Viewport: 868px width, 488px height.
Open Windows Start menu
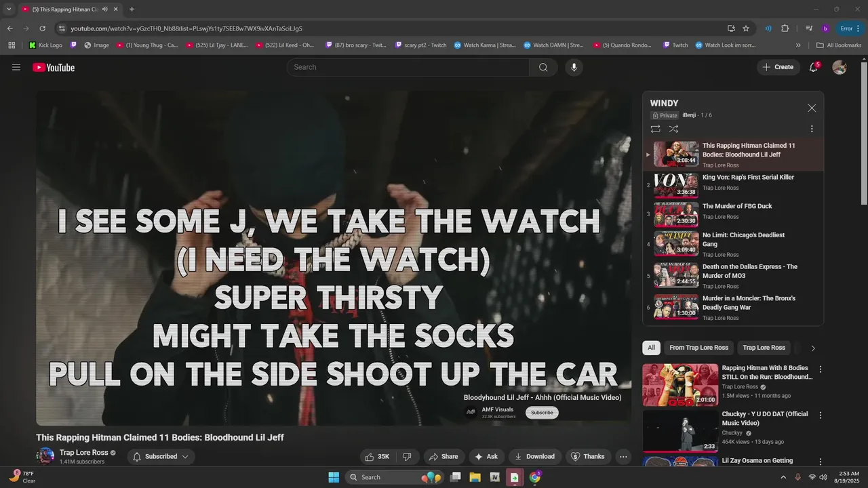334,477
